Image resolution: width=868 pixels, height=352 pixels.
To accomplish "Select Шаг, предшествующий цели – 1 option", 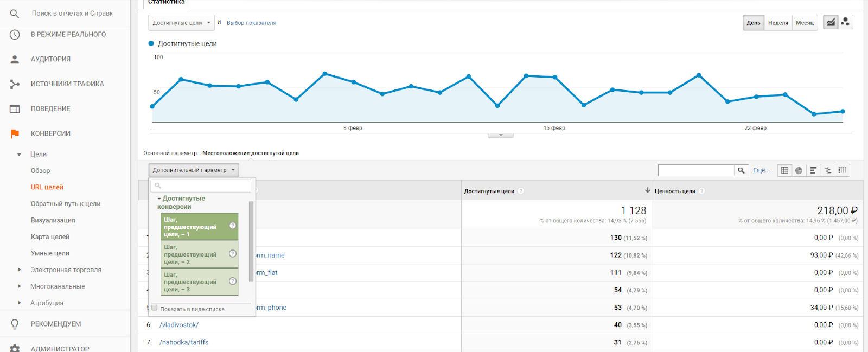I will click(200, 227).
